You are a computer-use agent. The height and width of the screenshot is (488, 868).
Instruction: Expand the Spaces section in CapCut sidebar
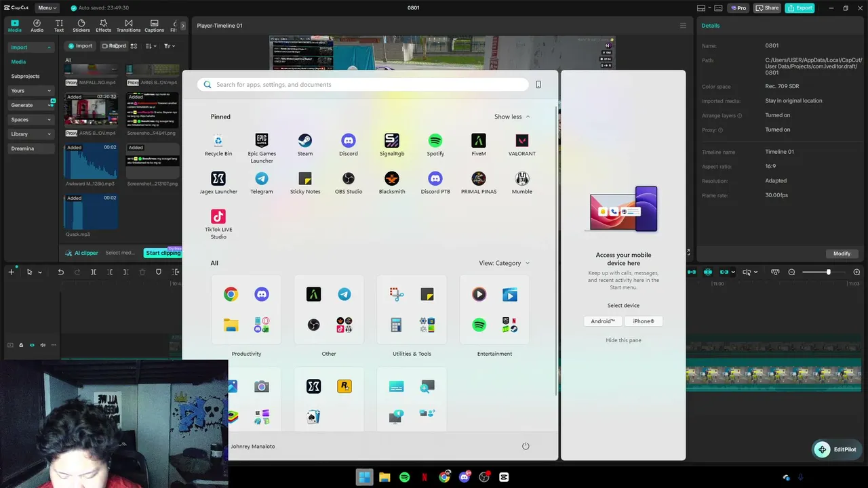click(x=31, y=119)
